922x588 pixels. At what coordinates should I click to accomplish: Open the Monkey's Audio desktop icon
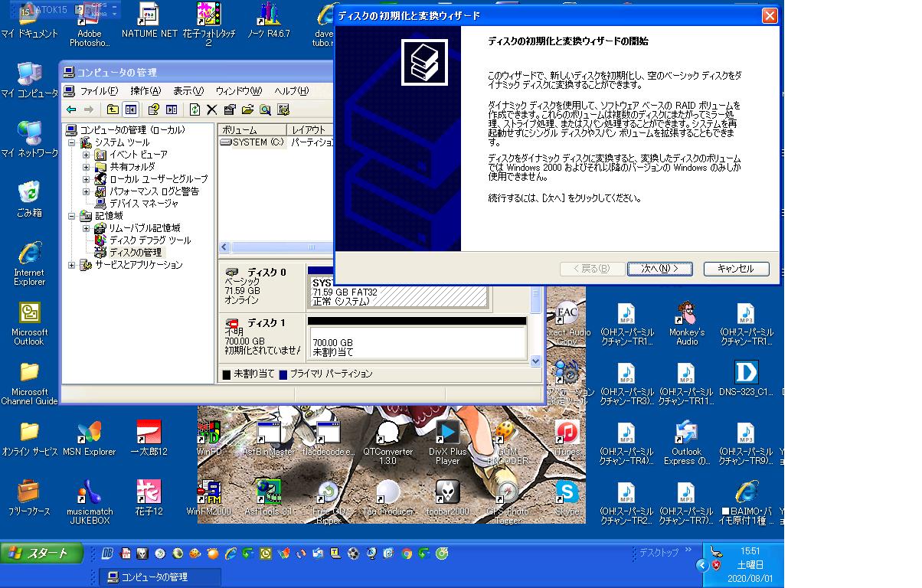[x=686, y=322]
